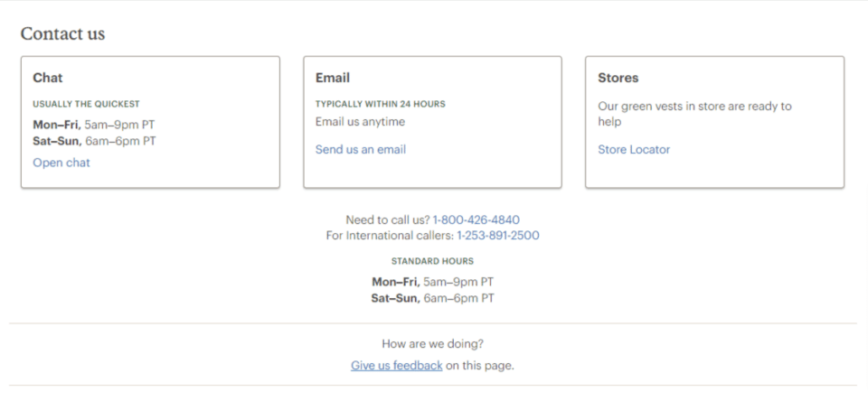Click the Stores card heading
Screen dimensions: 868x401
618,78
